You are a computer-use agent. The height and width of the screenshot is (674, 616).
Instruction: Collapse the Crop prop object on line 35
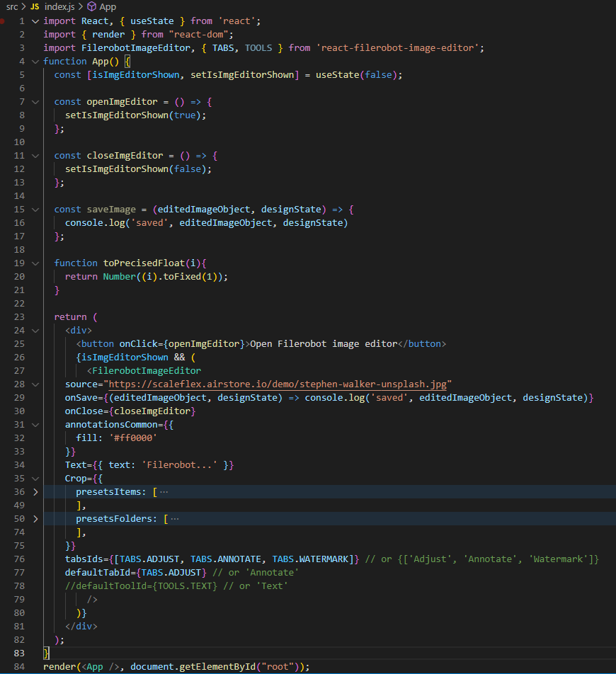[x=35, y=478]
